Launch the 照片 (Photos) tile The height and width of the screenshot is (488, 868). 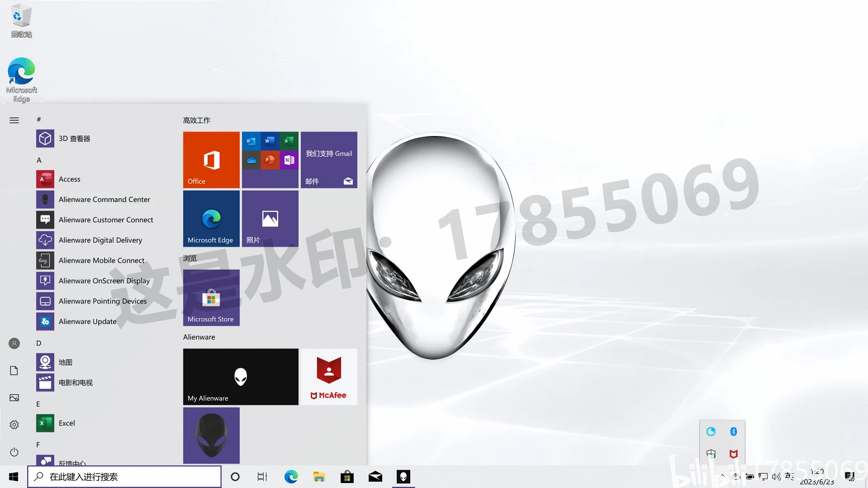[x=270, y=218]
